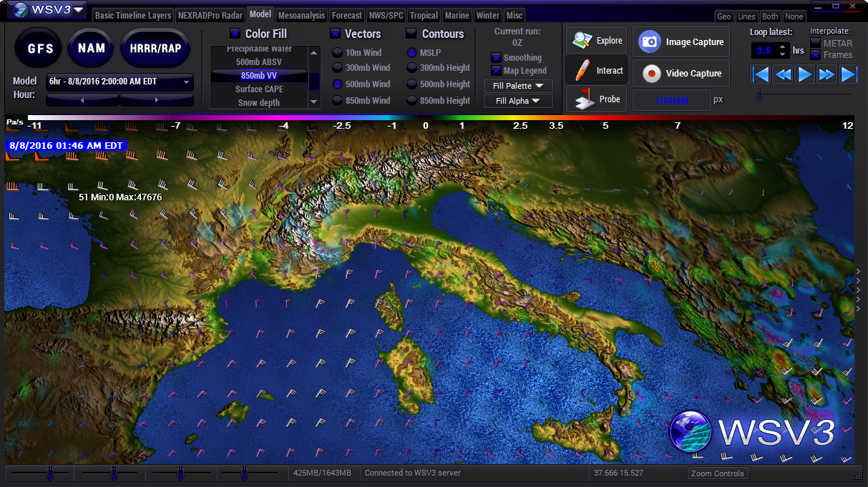Open the Model Hour dropdown
The width and height of the screenshot is (868, 487).
pyautogui.click(x=120, y=82)
